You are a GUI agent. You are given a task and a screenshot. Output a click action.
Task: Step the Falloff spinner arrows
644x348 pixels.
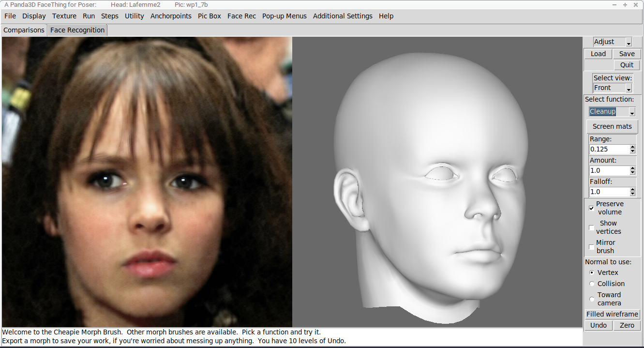(633, 192)
